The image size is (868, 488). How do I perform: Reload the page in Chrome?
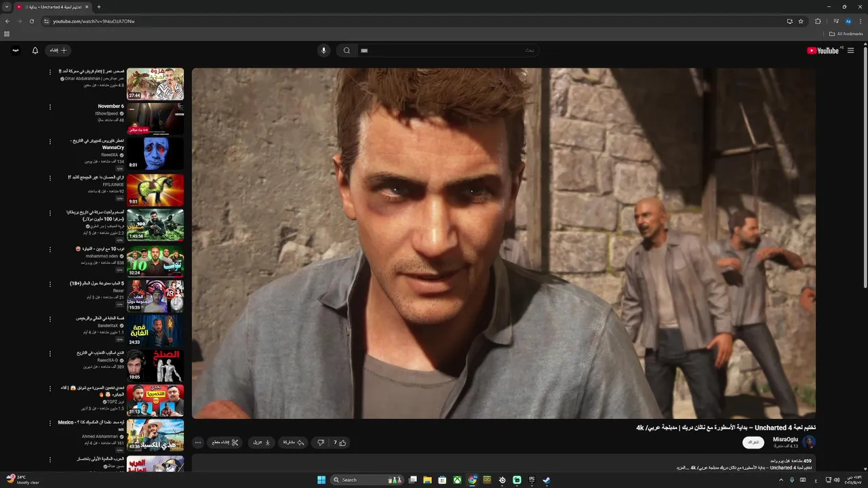pyautogui.click(x=31, y=21)
